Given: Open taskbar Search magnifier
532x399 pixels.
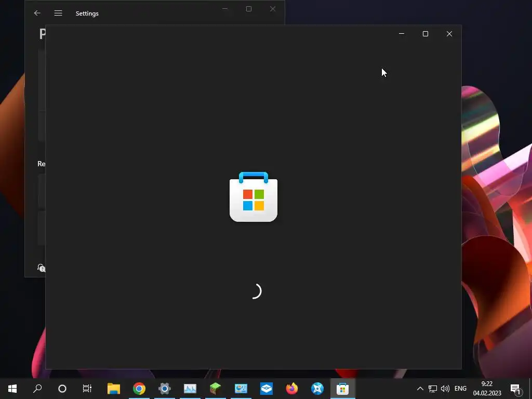Looking at the screenshot, I should click(37, 389).
